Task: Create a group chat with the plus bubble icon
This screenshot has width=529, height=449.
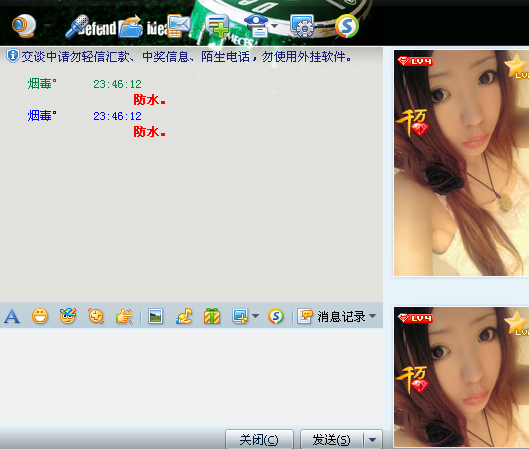Action: click(x=218, y=26)
